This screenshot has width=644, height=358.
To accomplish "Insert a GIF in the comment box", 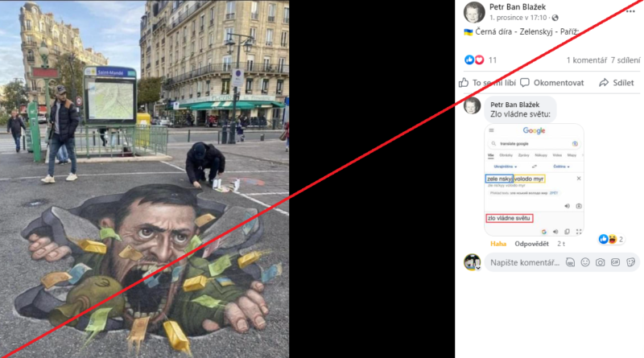I will [615, 262].
